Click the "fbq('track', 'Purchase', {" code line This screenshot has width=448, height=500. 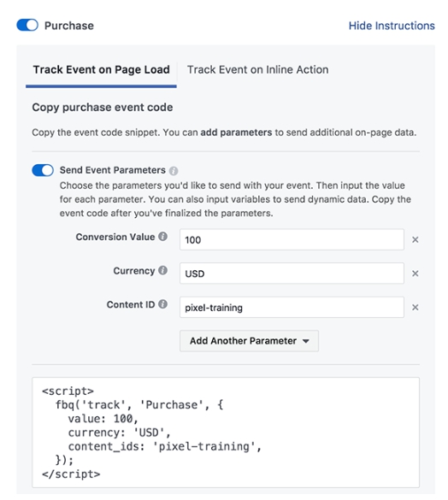(139, 405)
